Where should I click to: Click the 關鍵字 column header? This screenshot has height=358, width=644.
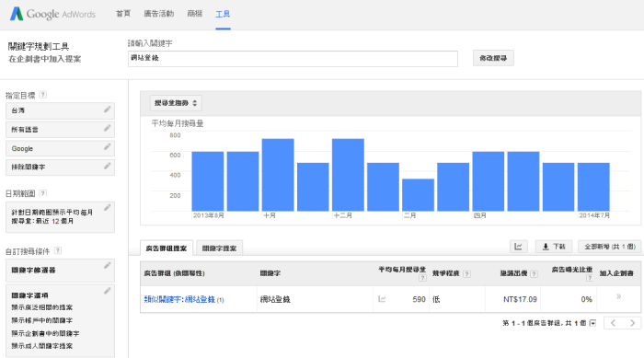[270, 273]
